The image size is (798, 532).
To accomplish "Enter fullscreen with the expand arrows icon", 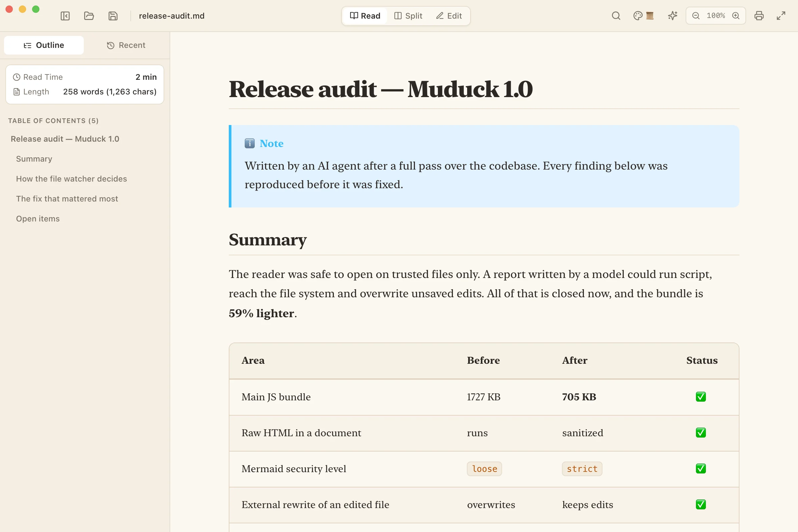I will point(781,16).
